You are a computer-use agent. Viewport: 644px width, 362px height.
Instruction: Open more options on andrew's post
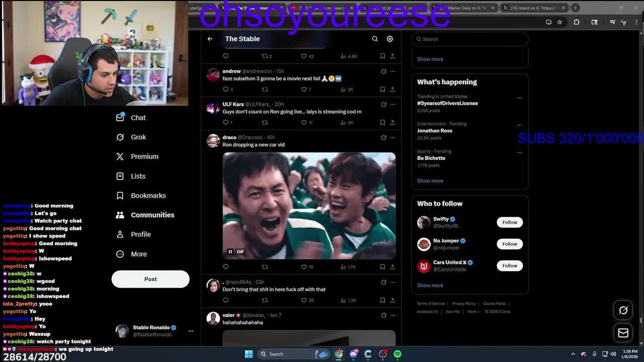pyautogui.click(x=392, y=71)
